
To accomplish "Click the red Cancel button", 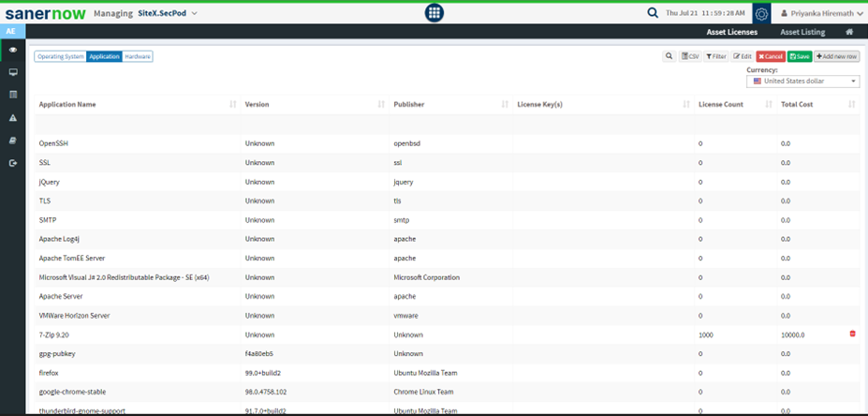I will [x=771, y=56].
